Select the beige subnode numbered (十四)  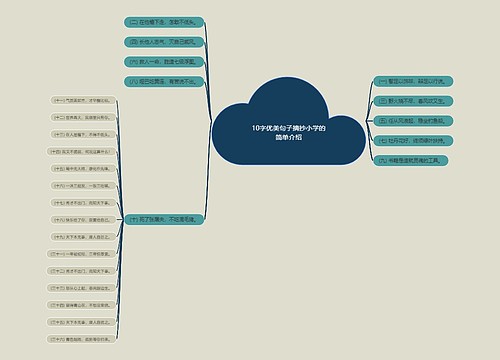pos(81,152)
